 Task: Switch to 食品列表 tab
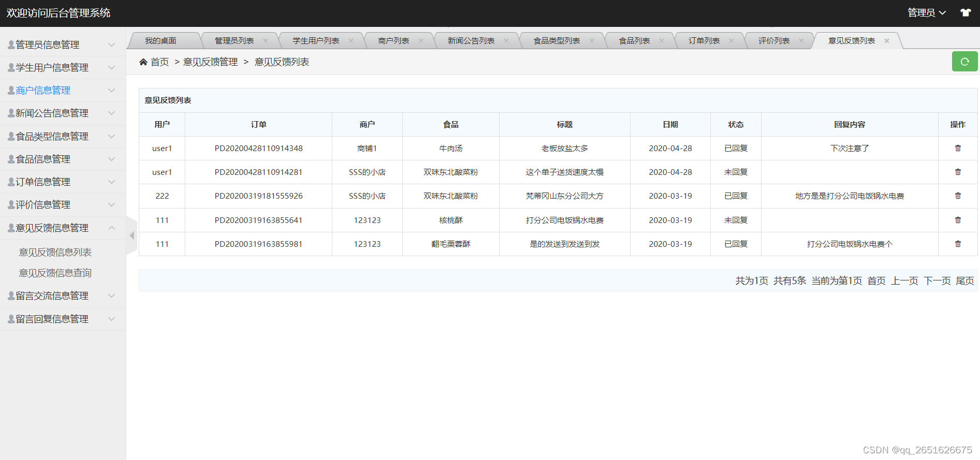click(634, 40)
